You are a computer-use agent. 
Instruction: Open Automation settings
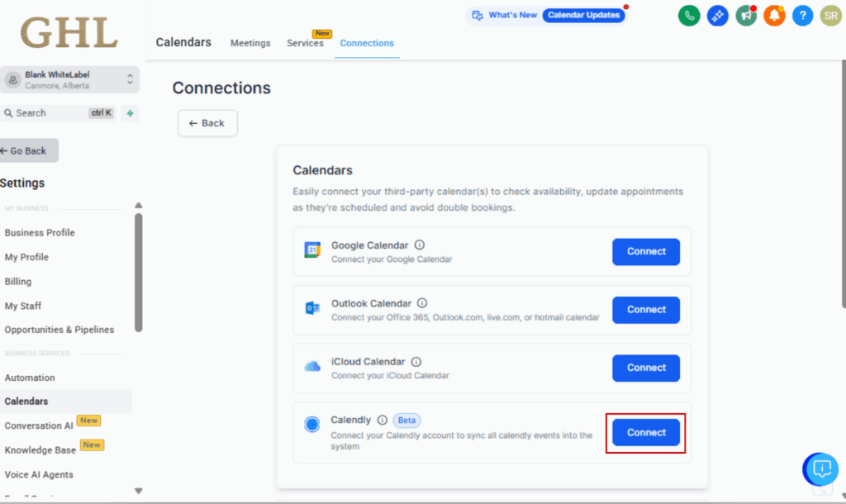click(x=30, y=378)
